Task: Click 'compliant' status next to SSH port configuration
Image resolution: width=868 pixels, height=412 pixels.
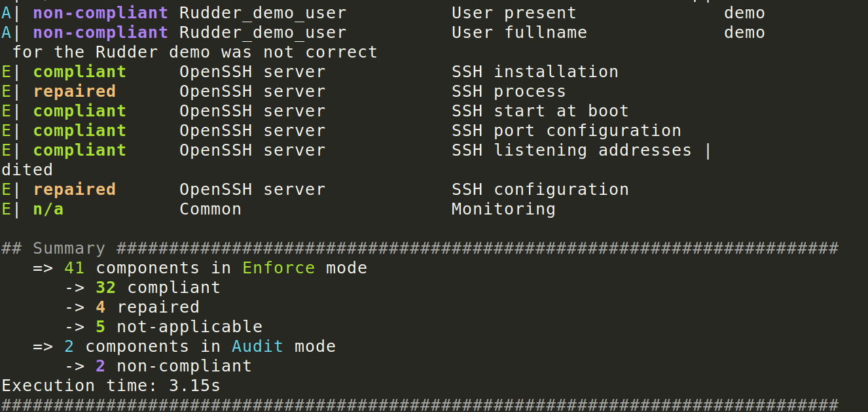Action: tap(80, 131)
